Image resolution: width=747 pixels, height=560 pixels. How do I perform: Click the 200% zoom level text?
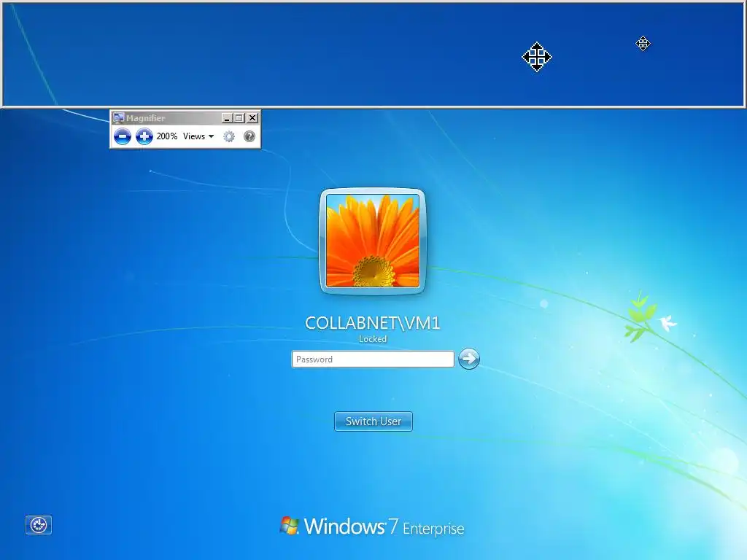tap(167, 136)
